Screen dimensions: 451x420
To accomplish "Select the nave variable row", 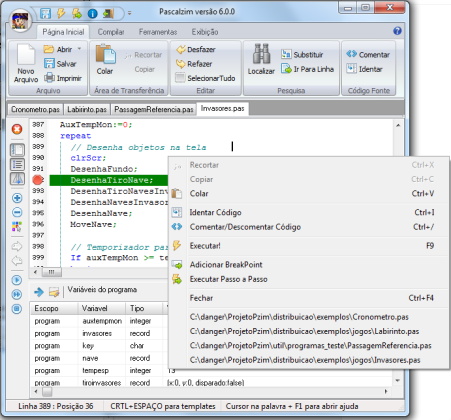I will point(98,358).
